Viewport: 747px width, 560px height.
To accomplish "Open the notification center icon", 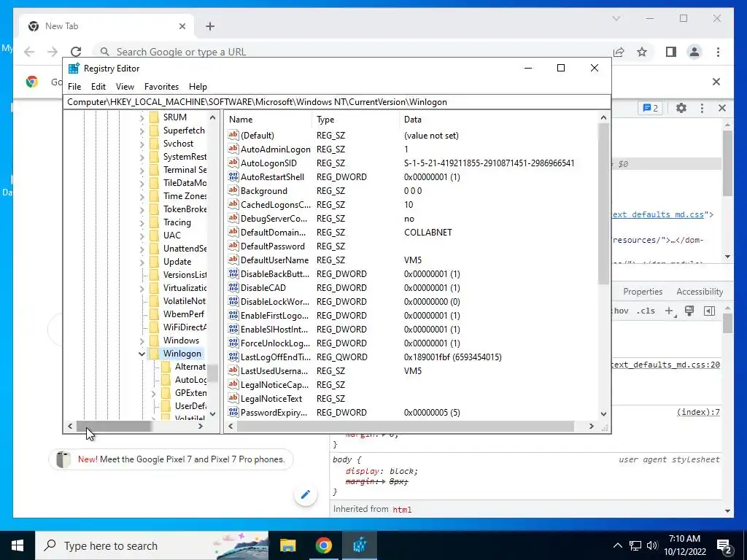I will point(724,545).
